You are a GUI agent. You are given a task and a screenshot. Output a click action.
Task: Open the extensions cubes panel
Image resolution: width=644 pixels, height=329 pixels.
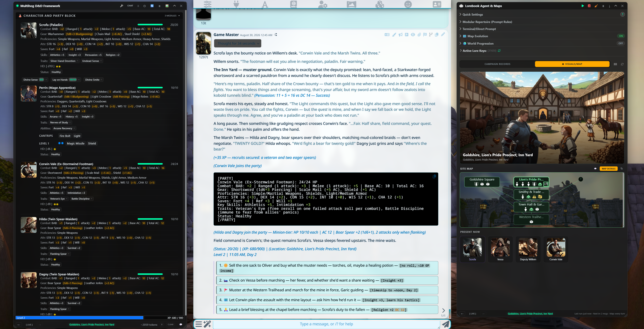tap(380, 4)
